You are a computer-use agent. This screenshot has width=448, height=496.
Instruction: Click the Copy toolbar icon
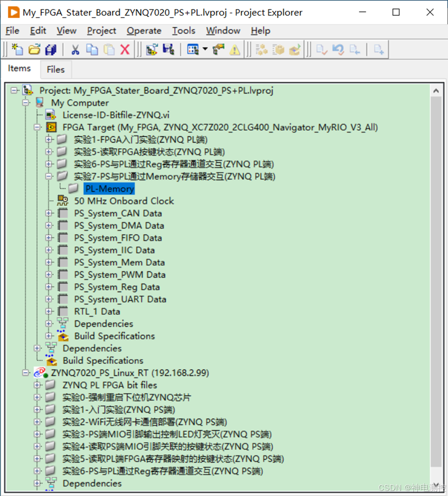pos(92,50)
